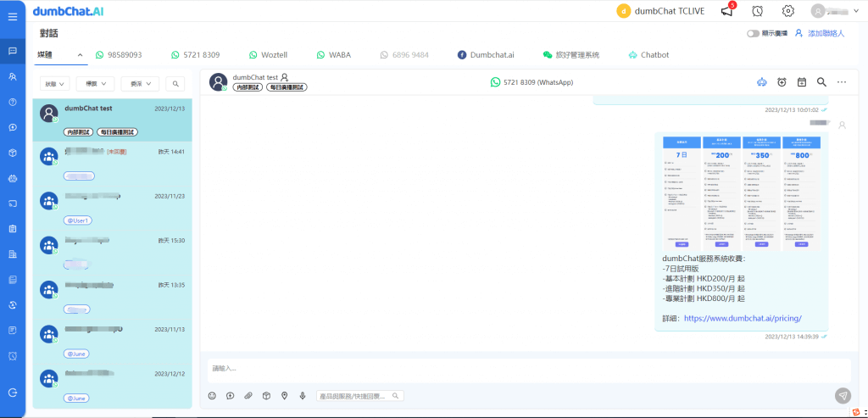
Task: Focus the 請輸入 message input box
Action: point(529,370)
